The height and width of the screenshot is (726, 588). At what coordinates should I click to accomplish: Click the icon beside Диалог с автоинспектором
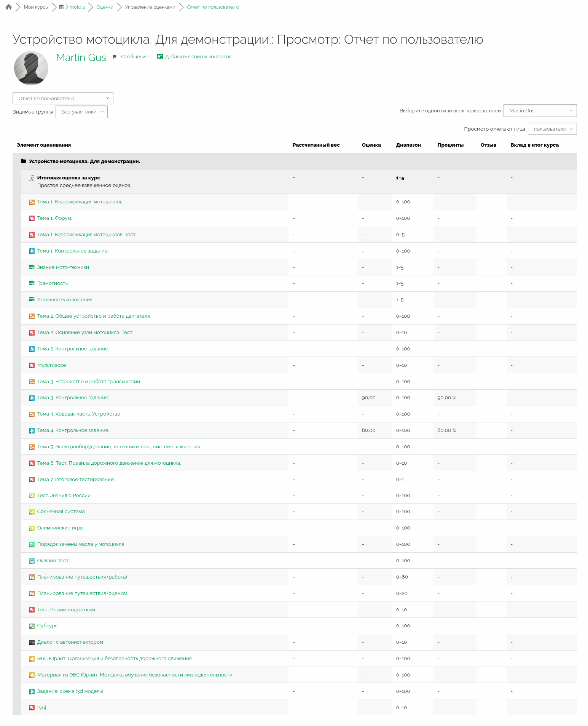[32, 642]
